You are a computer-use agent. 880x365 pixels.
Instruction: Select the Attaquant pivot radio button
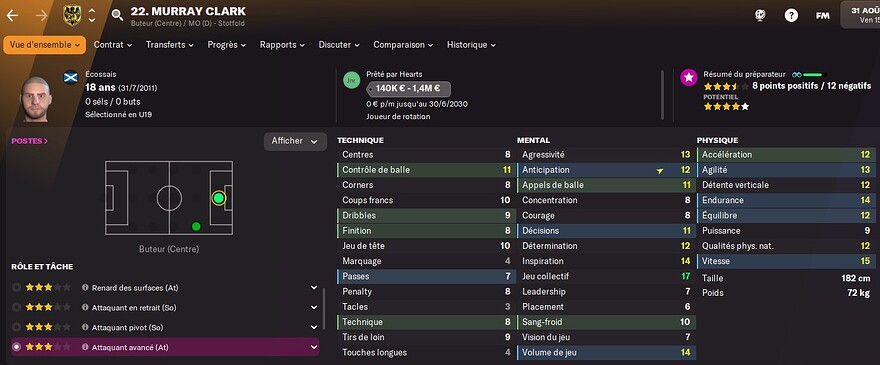coord(16,327)
